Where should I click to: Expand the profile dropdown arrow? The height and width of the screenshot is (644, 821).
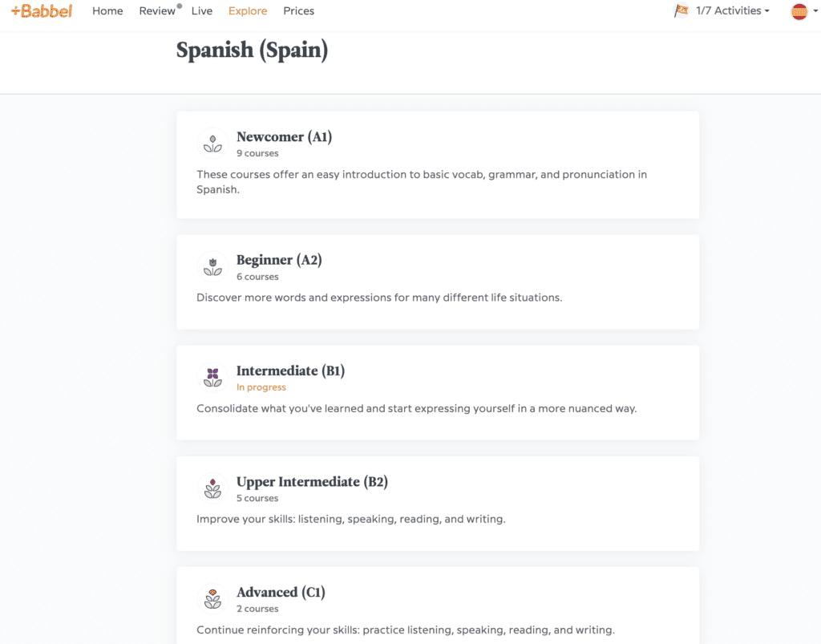[815, 12]
